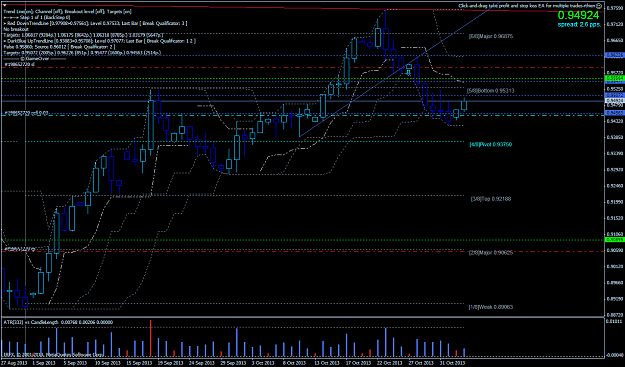Select the '[4/8]Pivot 0.93750' level label
625x367 pixels.
491,144
